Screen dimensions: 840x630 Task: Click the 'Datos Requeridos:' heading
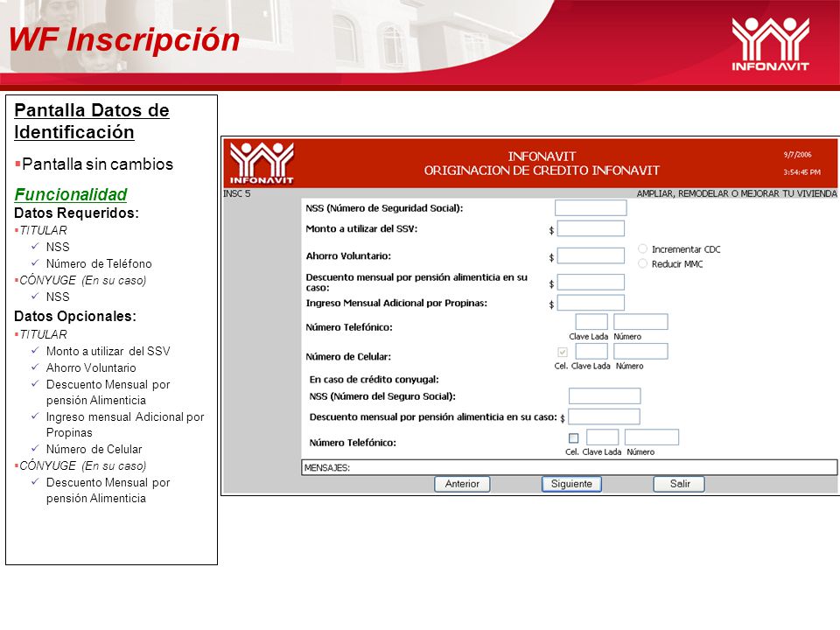click(x=77, y=213)
